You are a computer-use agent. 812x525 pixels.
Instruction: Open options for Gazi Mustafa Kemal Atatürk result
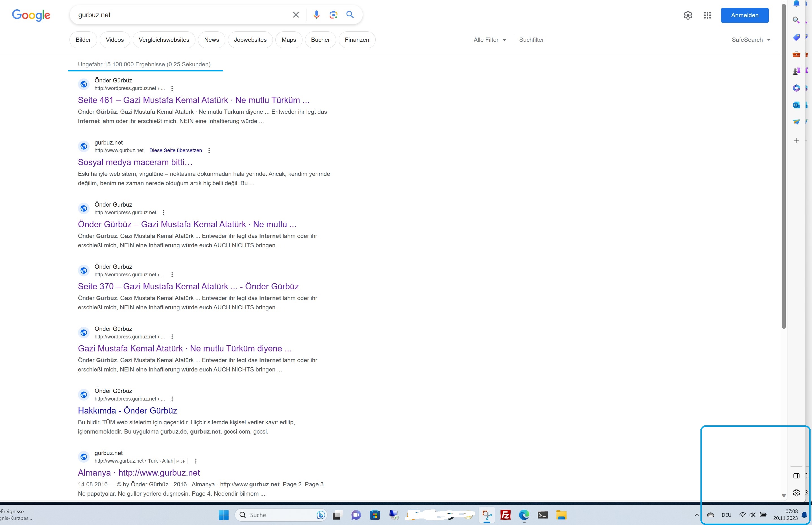[x=172, y=336]
